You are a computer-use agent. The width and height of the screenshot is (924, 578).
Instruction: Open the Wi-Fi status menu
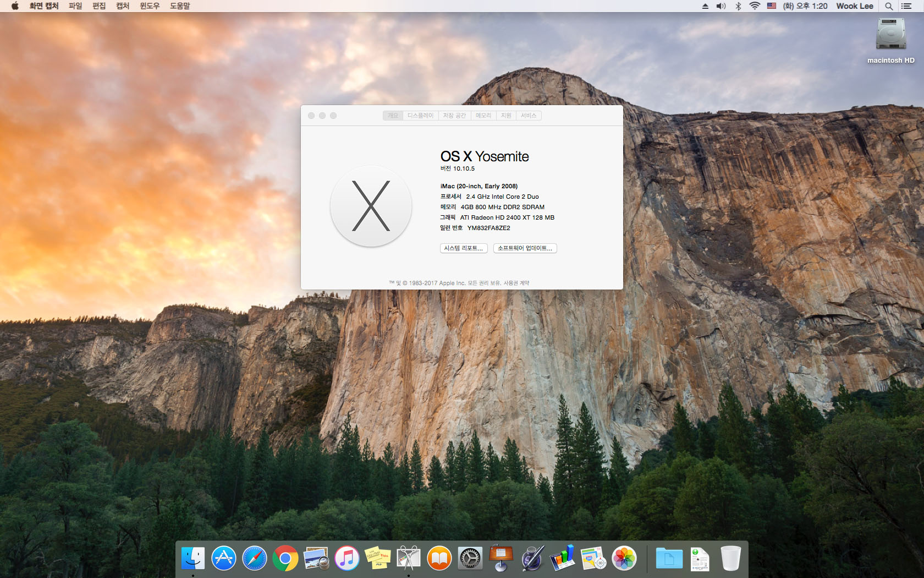click(x=755, y=6)
